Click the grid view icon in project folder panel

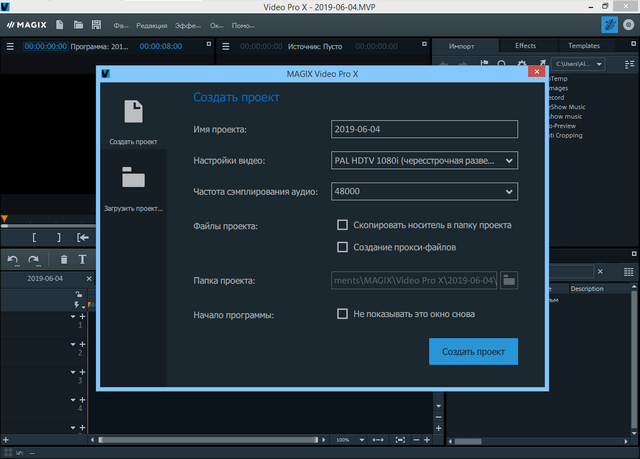(x=629, y=272)
